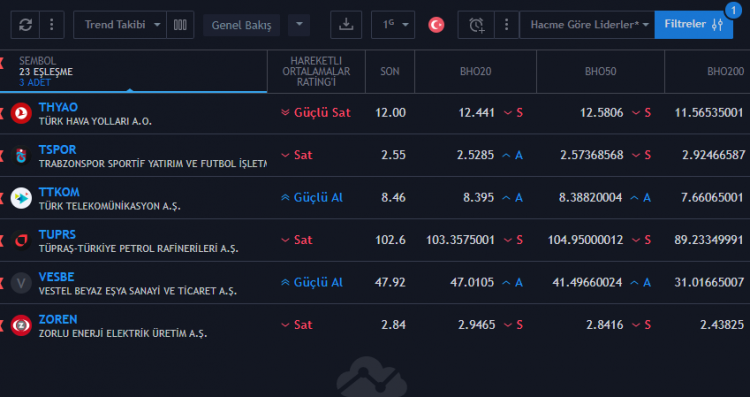This screenshot has height=397, width=750.
Task: Click the add alert clock icon
Action: [x=476, y=24]
